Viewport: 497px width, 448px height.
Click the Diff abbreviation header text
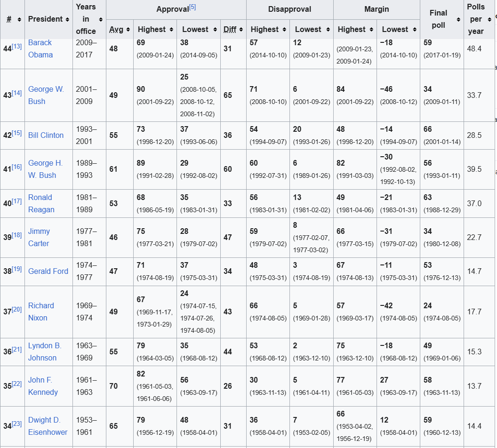pyautogui.click(x=230, y=30)
